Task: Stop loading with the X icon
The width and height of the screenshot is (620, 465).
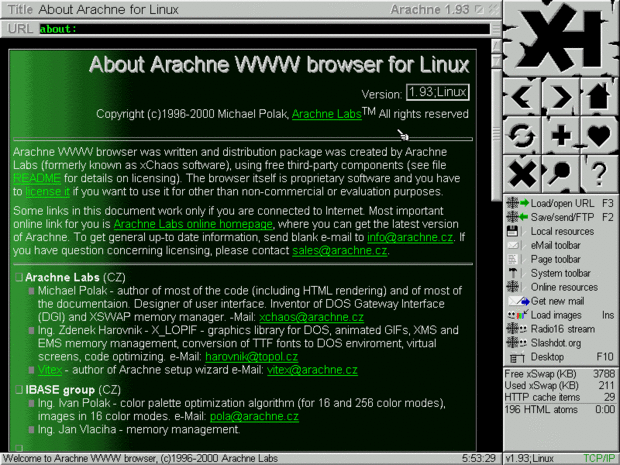Action: (522, 174)
